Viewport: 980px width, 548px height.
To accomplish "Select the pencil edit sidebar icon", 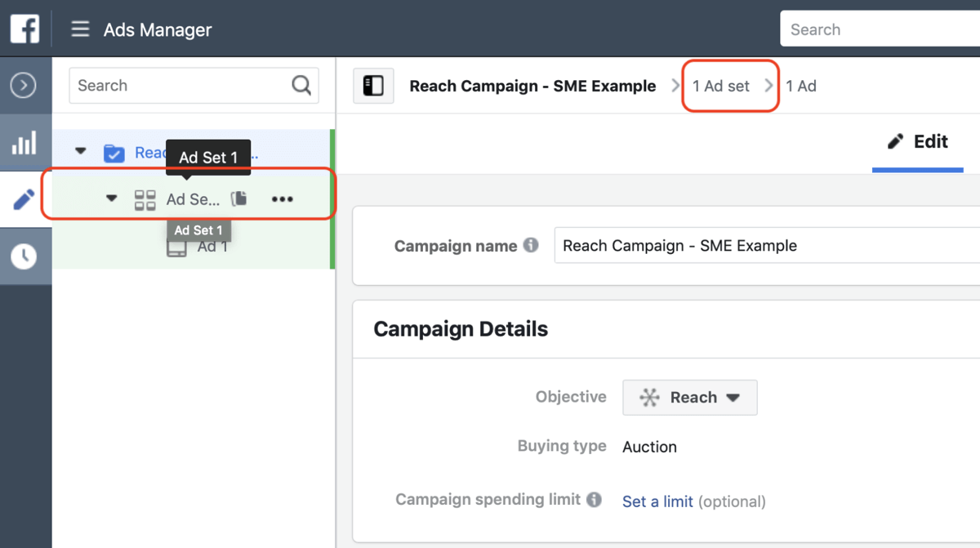I will pos(24,199).
